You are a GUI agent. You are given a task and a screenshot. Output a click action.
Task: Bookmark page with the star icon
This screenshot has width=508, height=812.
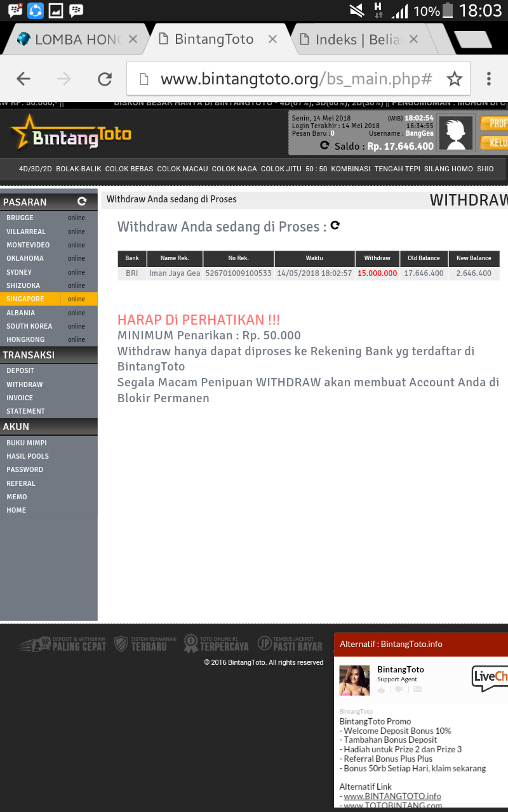[454, 79]
